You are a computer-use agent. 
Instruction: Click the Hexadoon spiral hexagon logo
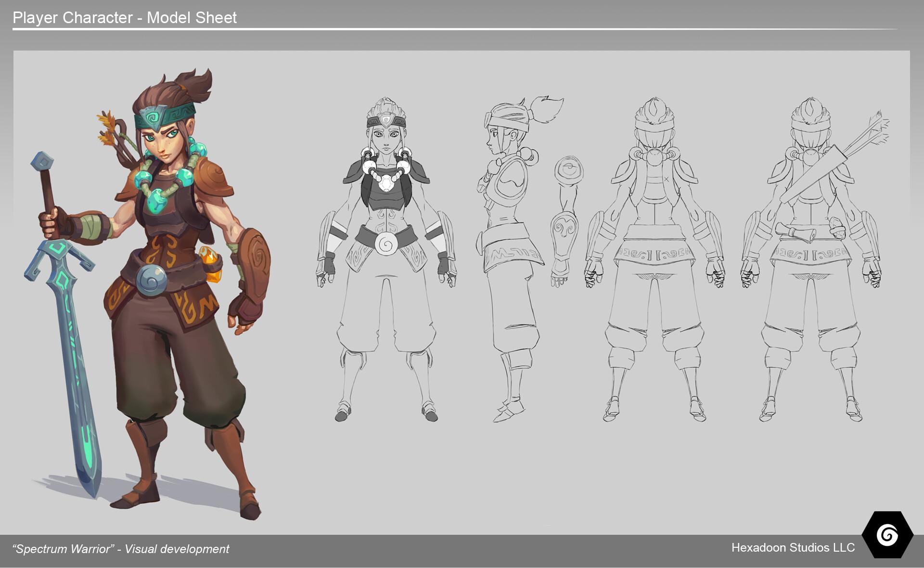point(887,535)
